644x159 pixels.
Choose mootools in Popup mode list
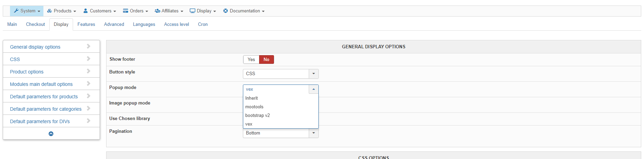(x=254, y=107)
